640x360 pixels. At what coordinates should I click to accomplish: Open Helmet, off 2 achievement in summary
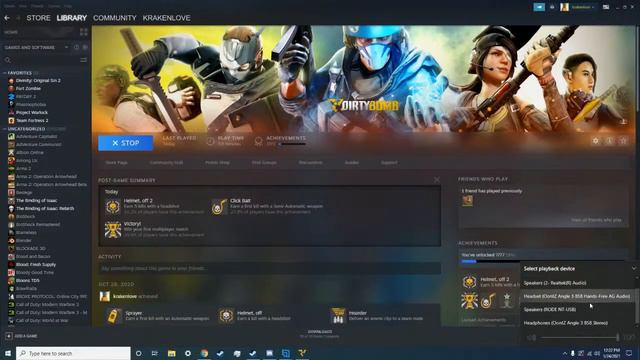tap(113, 207)
